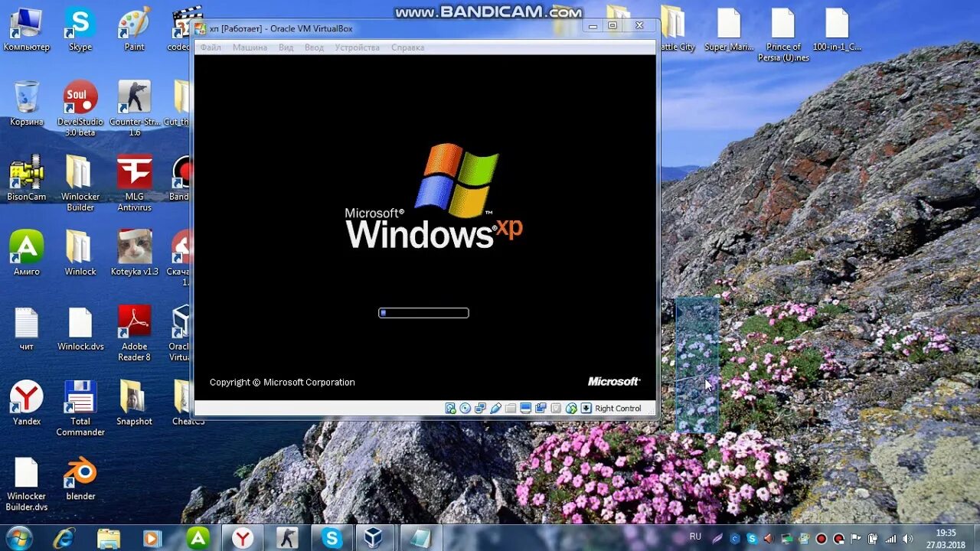Select the Super_Mari... file on desktop
Image resolution: width=980 pixels, height=551 pixels.
click(728, 31)
